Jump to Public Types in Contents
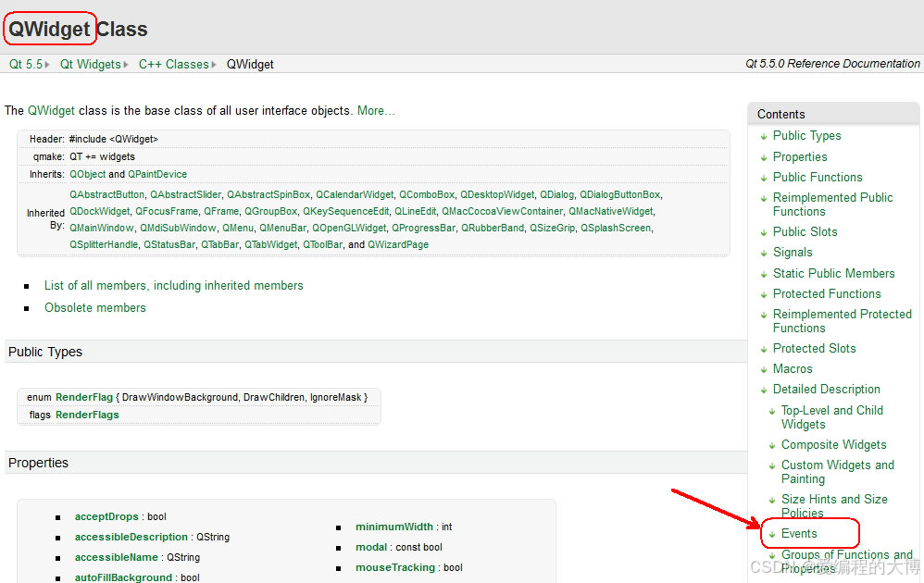This screenshot has height=583, width=924. click(x=806, y=136)
